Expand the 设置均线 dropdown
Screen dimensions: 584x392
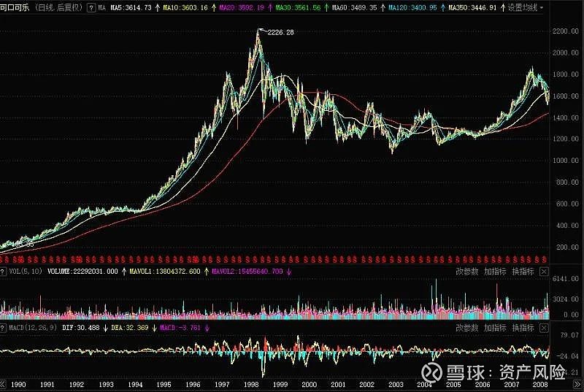click(525, 7)
